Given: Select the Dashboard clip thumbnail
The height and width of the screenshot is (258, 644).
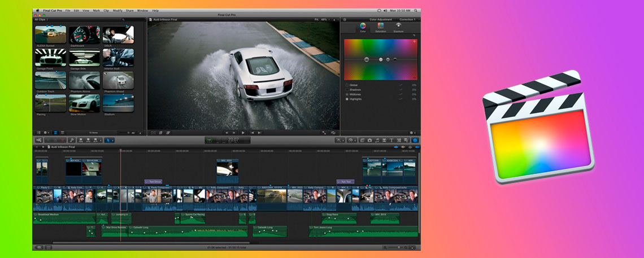Looking at the screenshot, I should (84, 35).
